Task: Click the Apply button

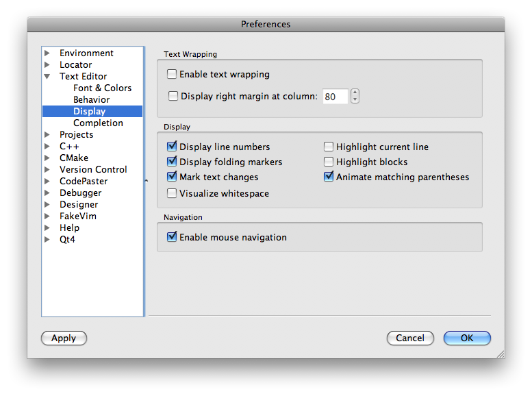Action: coord(64,338)
